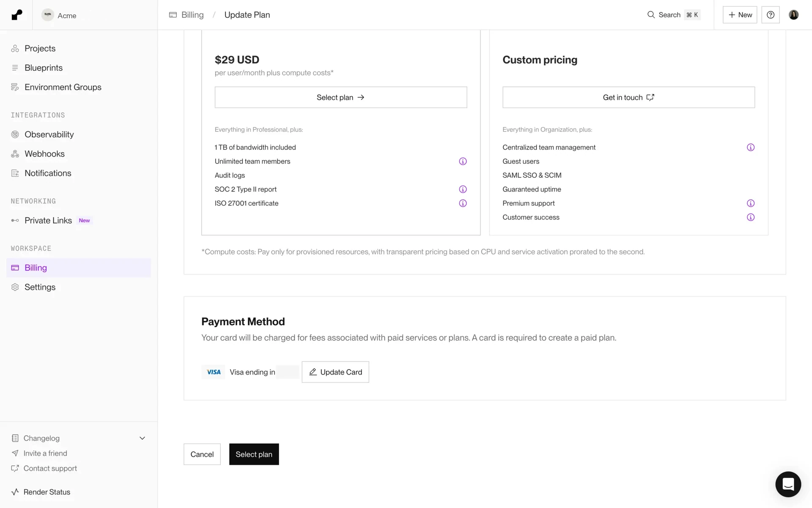The image size is (812, 508).
Task: Click the Notifications icon
Action: coord(15,173)
